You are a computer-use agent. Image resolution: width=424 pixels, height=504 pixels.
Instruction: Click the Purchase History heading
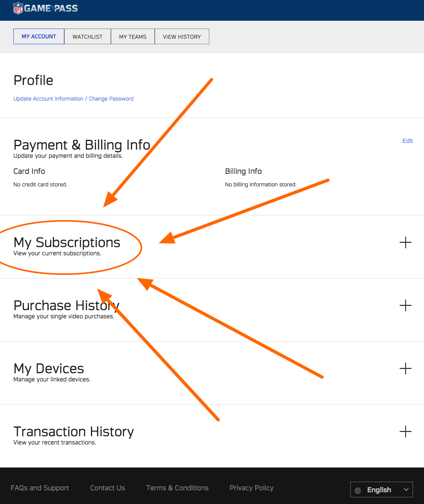click(67, 305)
